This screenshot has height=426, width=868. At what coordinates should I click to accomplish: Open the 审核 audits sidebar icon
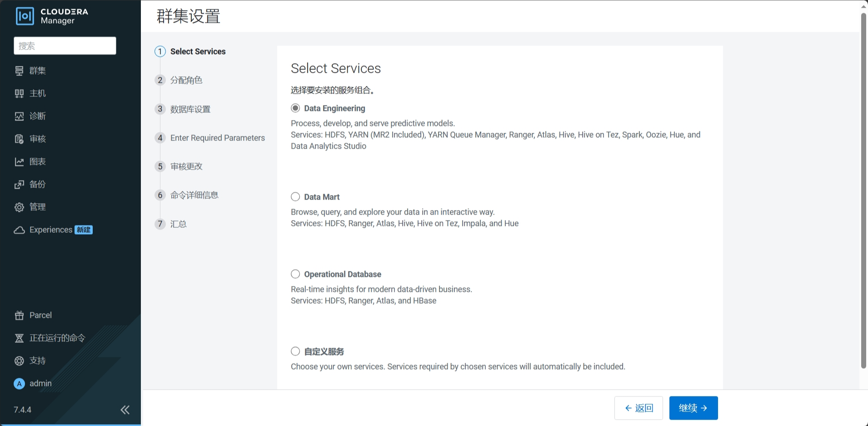click(19, 139)
